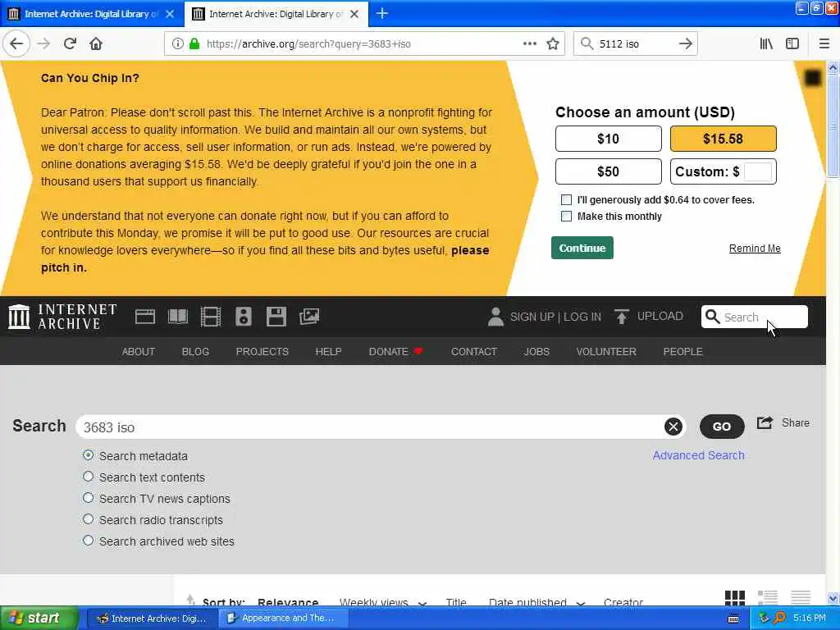840x630 pixels.
Task: Open the VOLUNTEER menu item
Action: coord(606,351)
